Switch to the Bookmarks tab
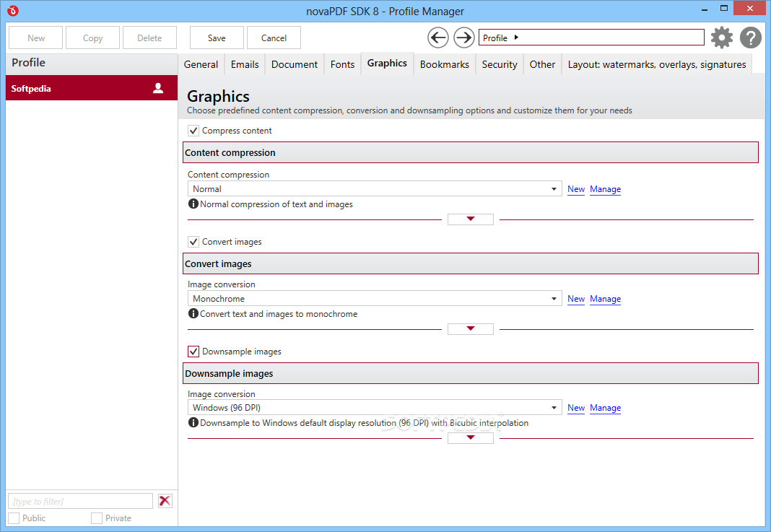The height and width of the screenshot is (532, 771). click(x=445, y=64)
